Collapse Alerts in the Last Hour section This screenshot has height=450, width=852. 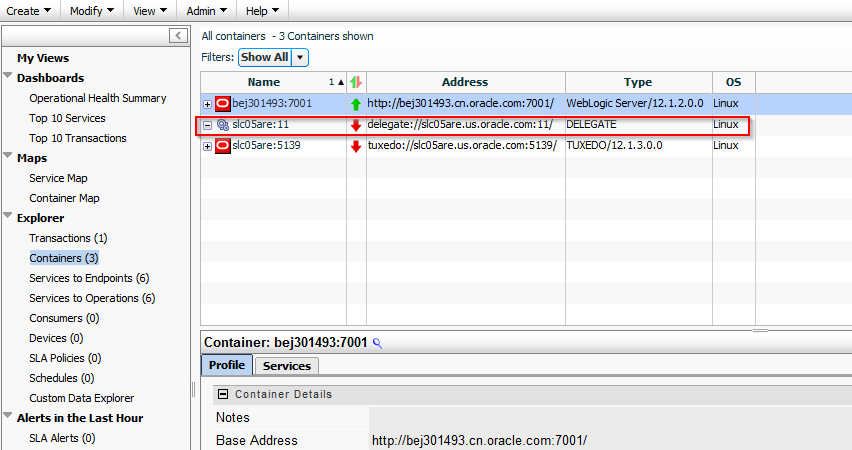(8, 415)
